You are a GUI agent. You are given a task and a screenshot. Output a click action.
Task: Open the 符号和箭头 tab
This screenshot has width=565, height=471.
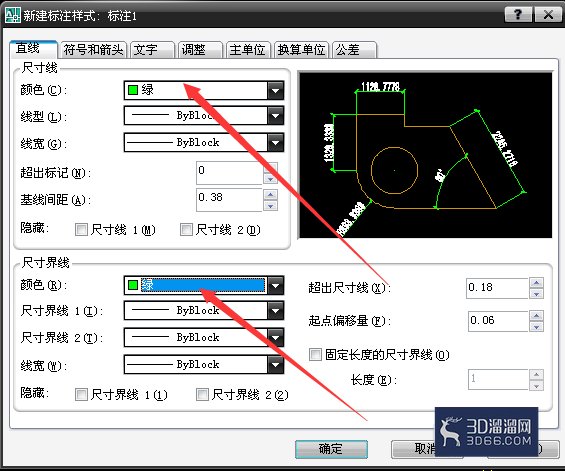click(93, 50)
